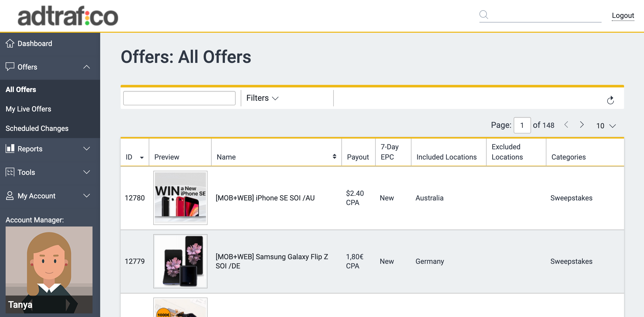The height and width of the screenshot is (317, 644).
Task: Click the search magnifier icon in header
Action: click(484, 15)
